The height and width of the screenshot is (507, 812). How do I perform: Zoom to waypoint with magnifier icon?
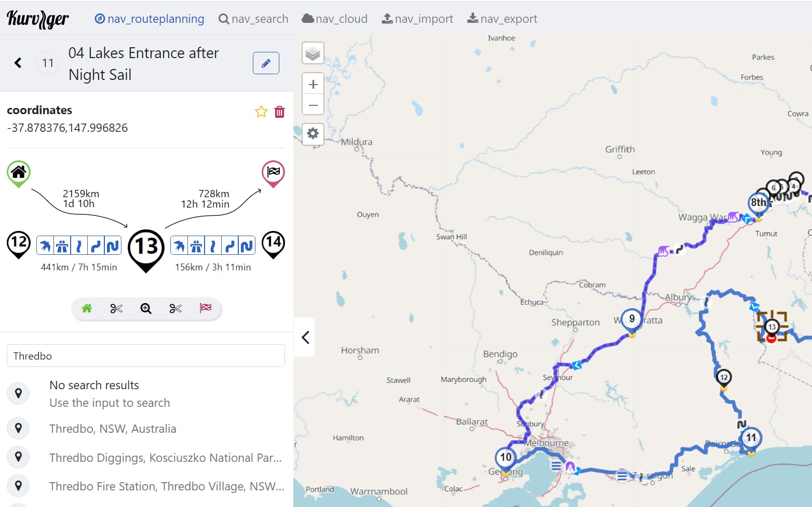click(x=146, y=309)
